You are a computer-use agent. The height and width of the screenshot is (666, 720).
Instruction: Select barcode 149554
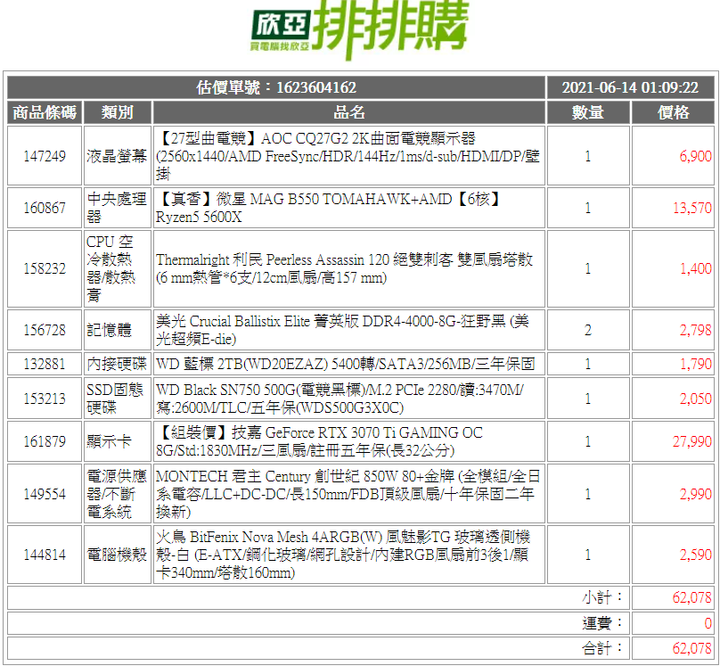pyautogui.click(x=45, y=494)
